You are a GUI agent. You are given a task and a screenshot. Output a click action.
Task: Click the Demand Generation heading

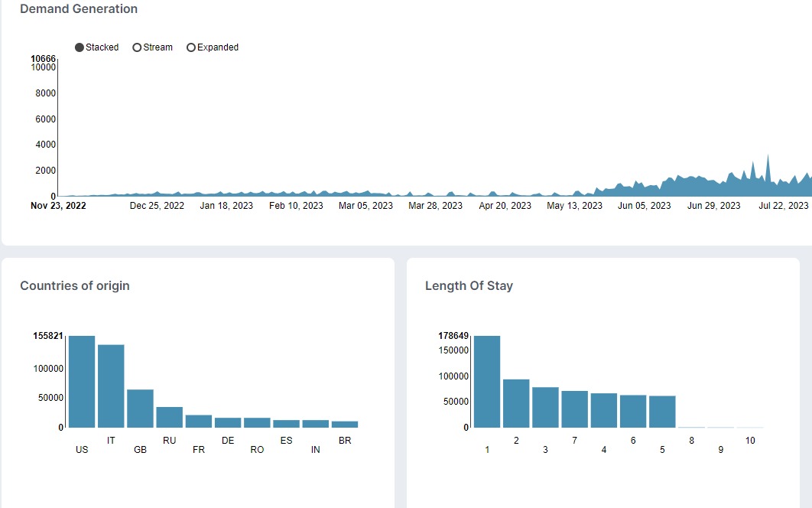click(x=79, y=9)
